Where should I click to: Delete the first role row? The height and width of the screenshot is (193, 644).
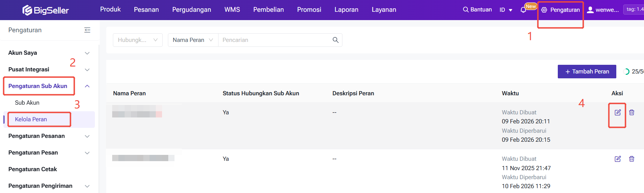pyautogui.click(x=632, y=112)
